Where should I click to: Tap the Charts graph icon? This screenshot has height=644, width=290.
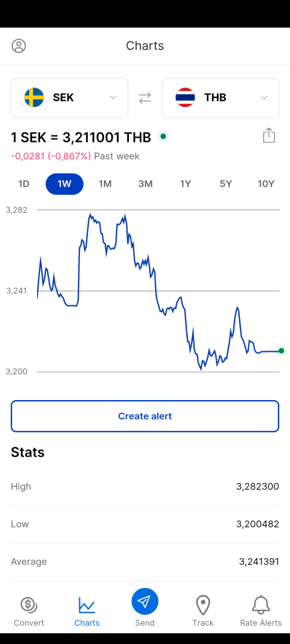point(87,605)
